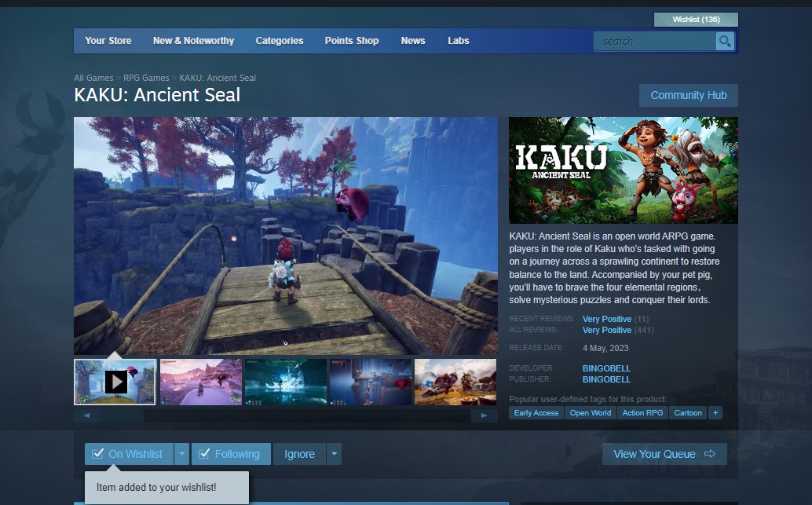Click the View Your Queue button
This screenshot has width=812, height=505.
tap(664, 454)
